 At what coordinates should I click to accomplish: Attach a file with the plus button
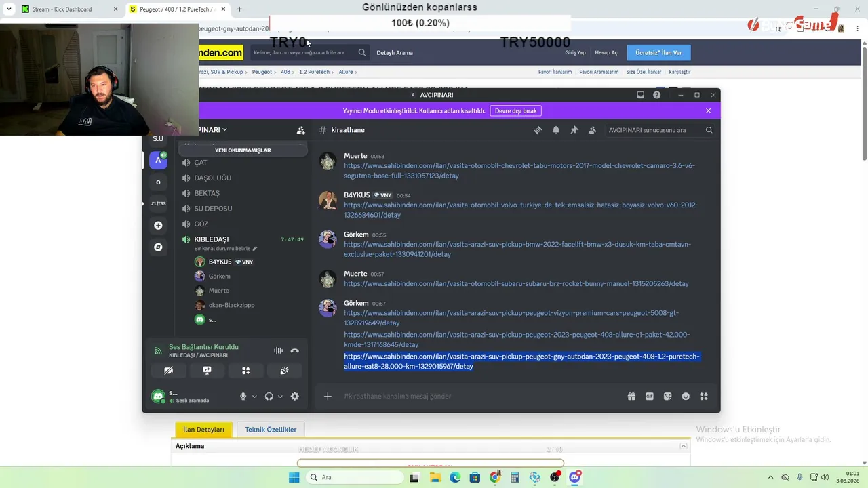(x=328, y=396)
